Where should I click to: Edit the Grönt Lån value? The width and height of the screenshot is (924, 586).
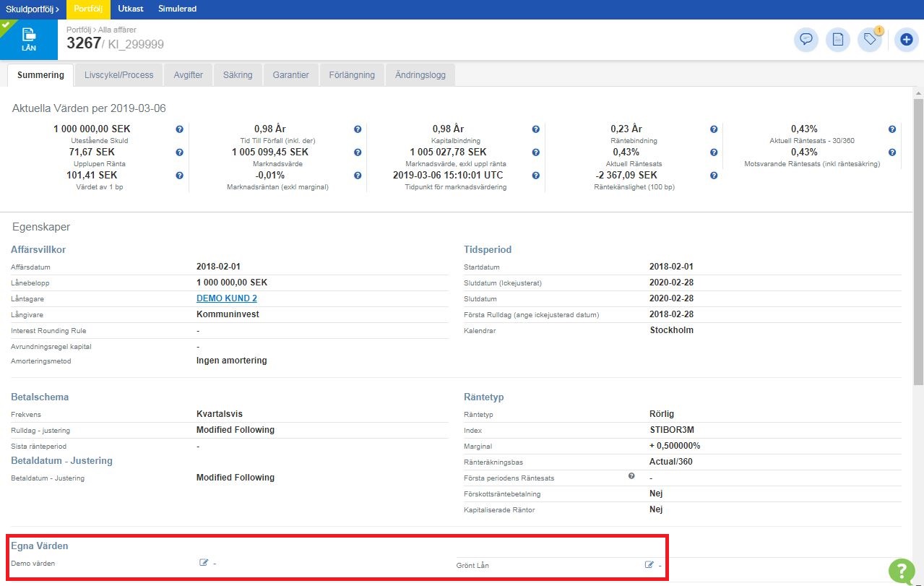coord(649,564)
